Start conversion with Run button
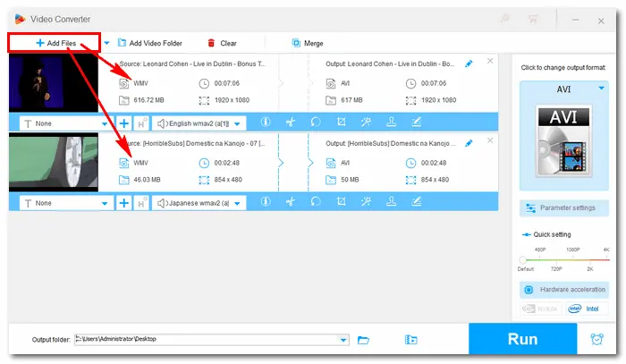The height and width of the screenshot is (364, 626). point(522,339)
